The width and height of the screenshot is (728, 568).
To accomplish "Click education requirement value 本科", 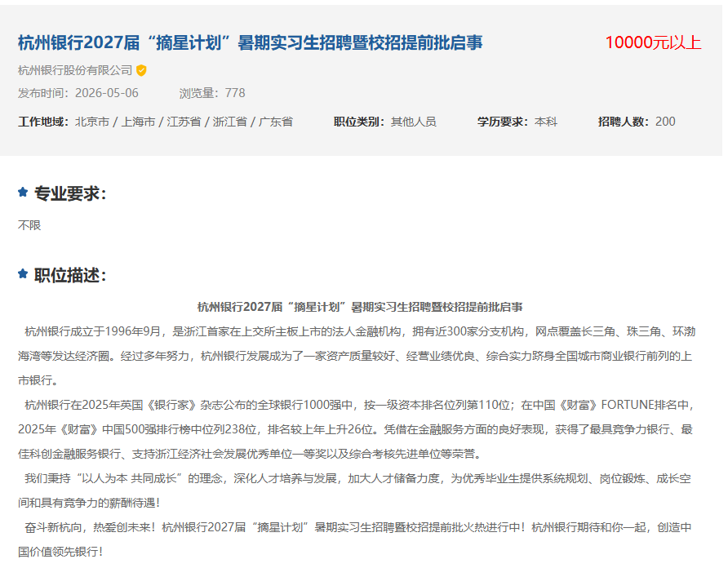I will pyautogui.click(x=545, y=122).
